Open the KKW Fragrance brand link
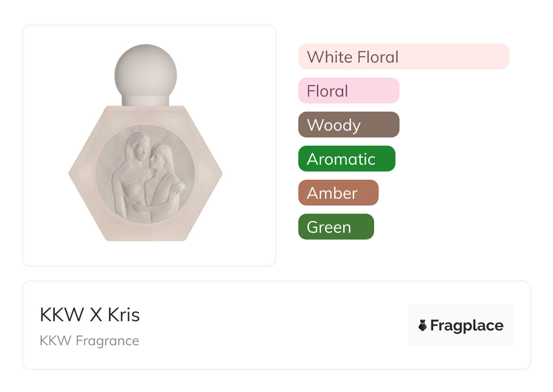Image resolution: width=553 pixels, height=392 pixels. pos(89,340)
